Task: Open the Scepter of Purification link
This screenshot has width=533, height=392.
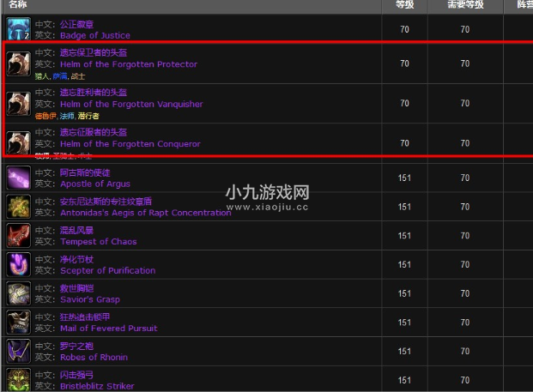Action: click(x=108, y=270)
